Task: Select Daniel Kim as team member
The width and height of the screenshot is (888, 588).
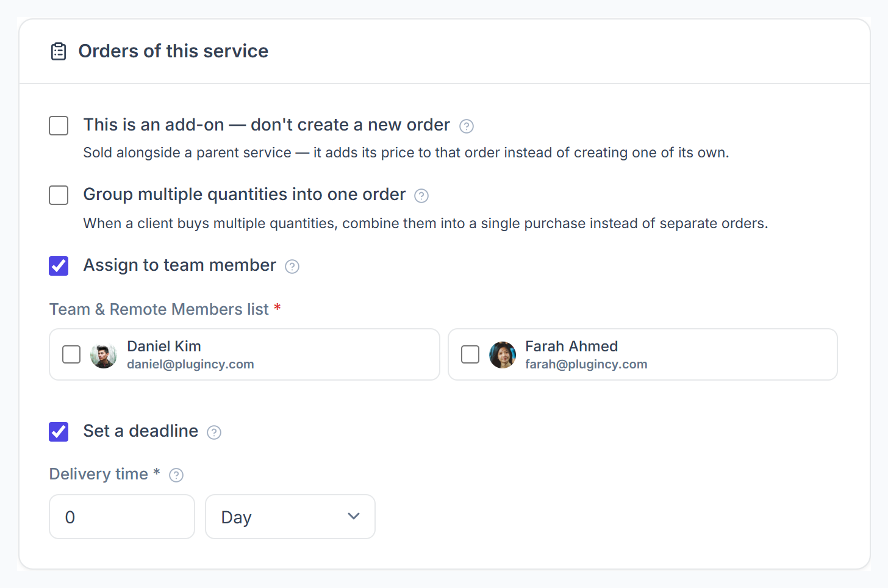Action: (71, 354)
